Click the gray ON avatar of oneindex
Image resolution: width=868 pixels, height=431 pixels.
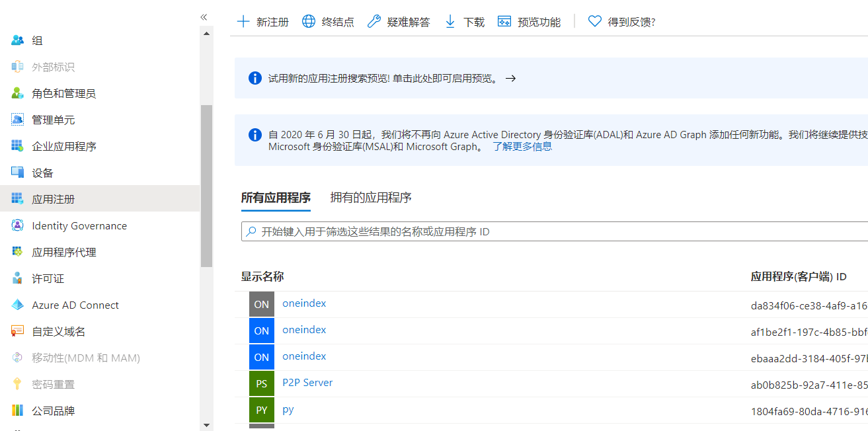click(x=262, y=304)
